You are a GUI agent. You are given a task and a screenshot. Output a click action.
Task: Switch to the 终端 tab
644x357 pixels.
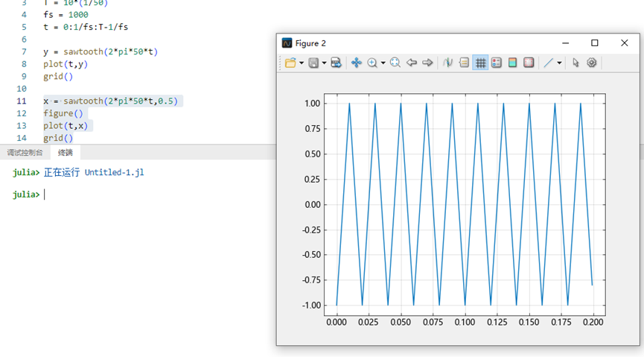[66, 153]
